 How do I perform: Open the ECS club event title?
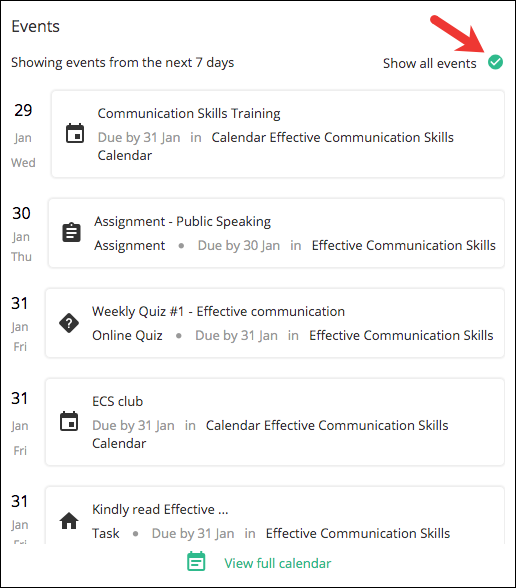[117, 401]
